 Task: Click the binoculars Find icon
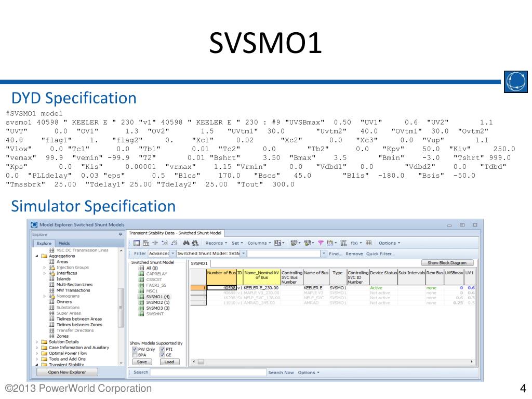click(186, 243)
